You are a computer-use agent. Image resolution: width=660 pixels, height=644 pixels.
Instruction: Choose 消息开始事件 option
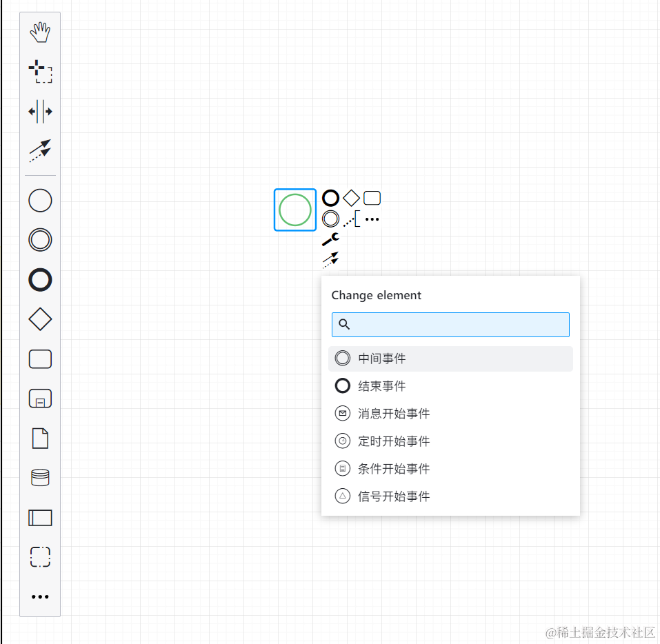click(x=450, y=413)
